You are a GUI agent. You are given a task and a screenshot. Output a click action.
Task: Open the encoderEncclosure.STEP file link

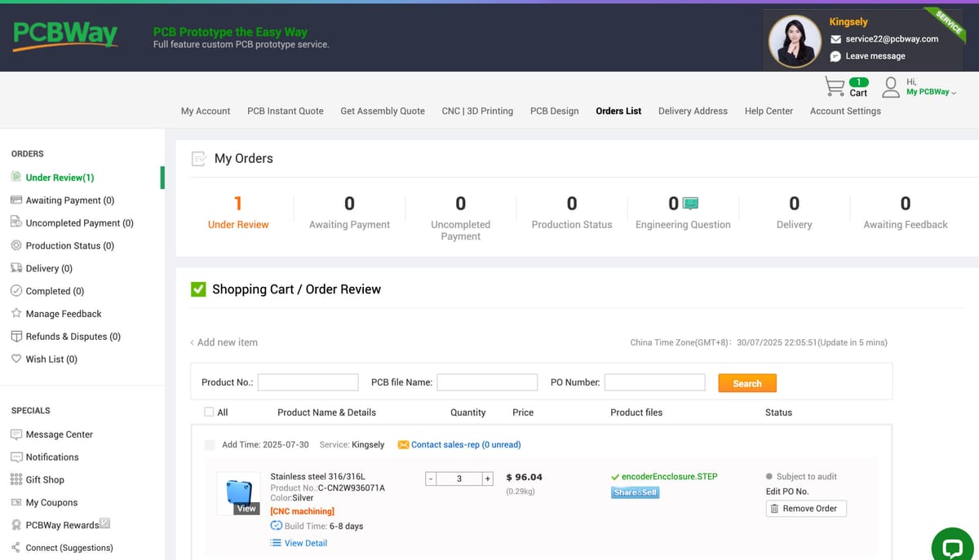coord(669,477)
